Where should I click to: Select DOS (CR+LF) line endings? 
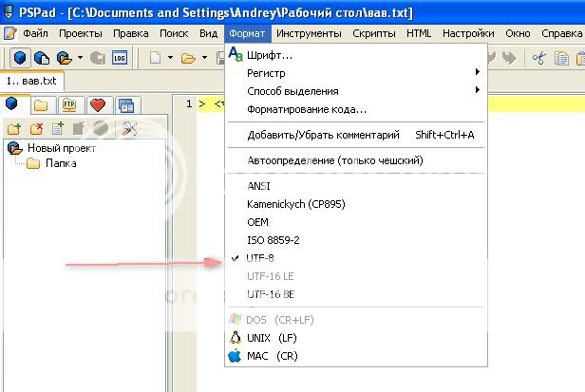pyautogui.click(x=356, y=320)
